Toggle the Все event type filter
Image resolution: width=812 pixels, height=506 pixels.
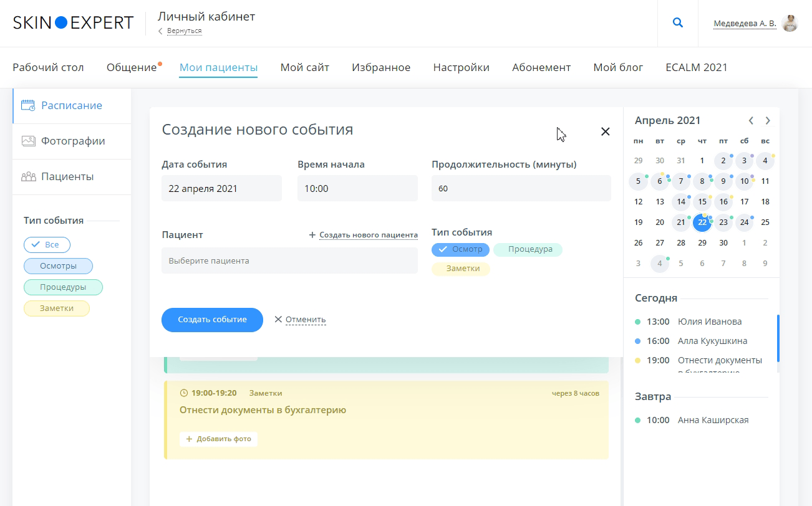coord(47,244)
